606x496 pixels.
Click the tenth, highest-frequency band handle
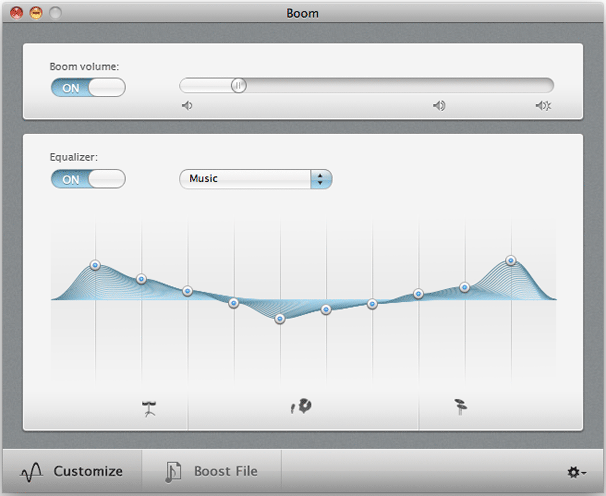point(511,261)
